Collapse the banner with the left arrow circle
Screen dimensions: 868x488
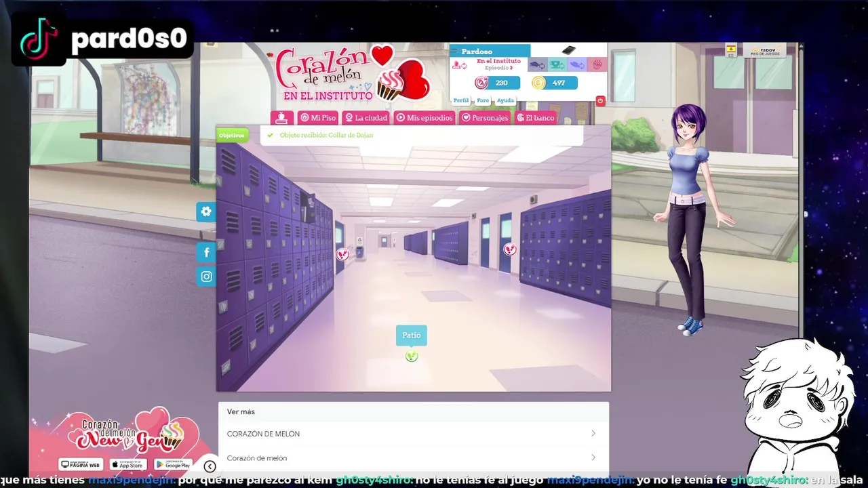click(x=210, y=466)
